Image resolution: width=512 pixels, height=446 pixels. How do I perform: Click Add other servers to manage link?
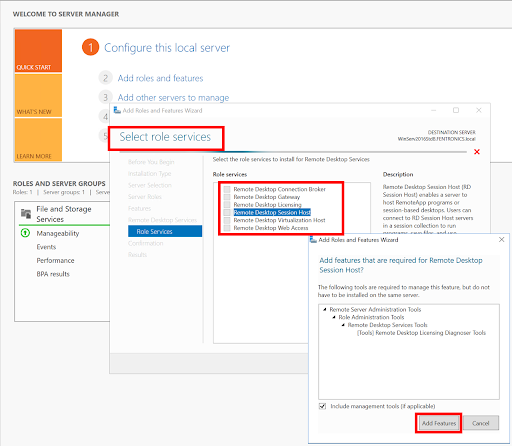(x=173, y=98)
